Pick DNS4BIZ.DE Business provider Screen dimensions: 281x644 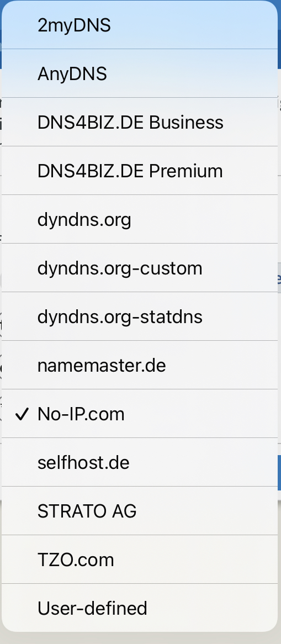pyautogui.click(x=140, y=122)
